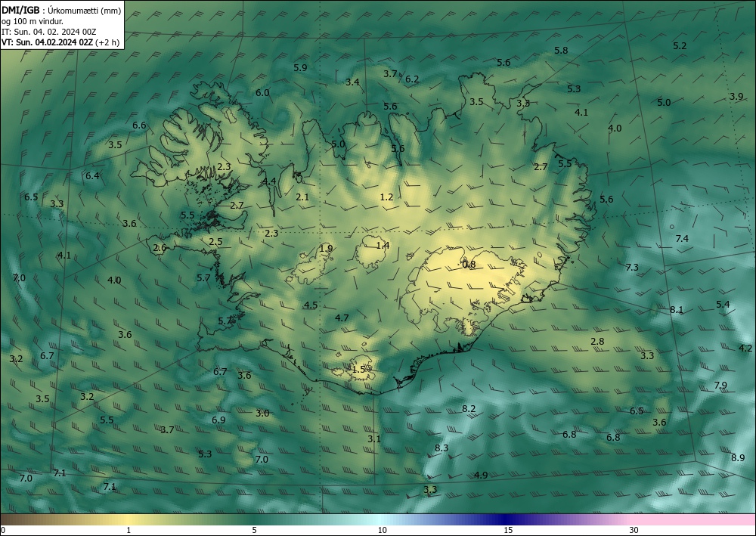Click the 2.6 map value
The width and height of the screenshot is (756, 536).
click(x=160, y=248)
